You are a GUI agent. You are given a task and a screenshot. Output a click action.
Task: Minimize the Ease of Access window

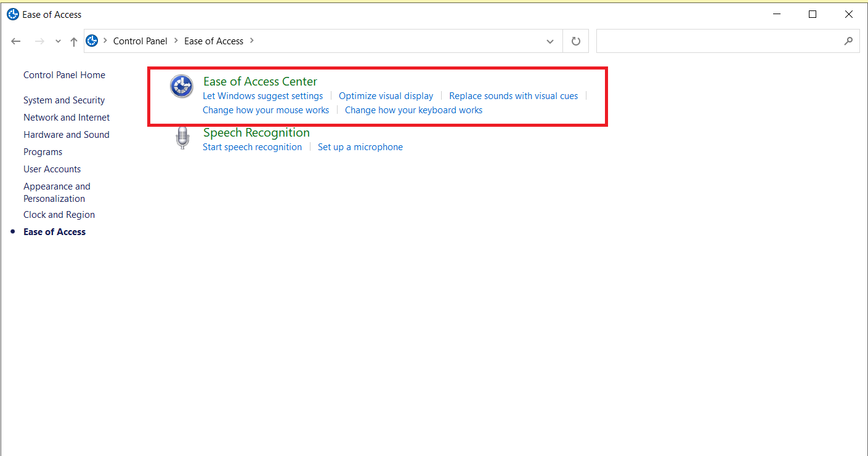click(x=776, y=14)
